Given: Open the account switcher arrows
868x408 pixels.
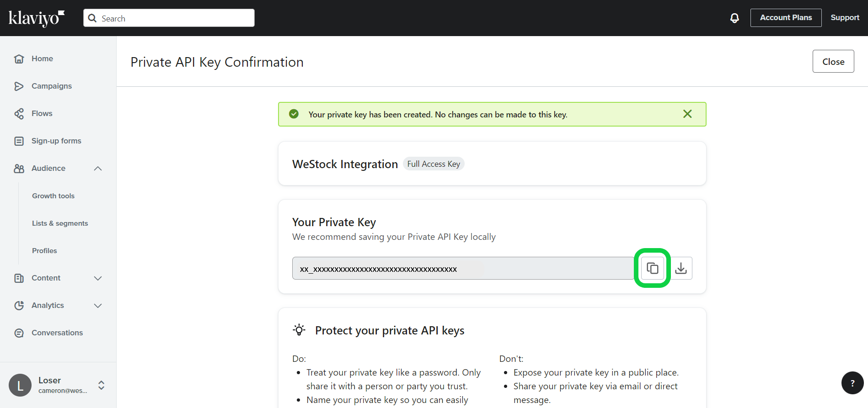Looking at the screenshot, I should coord(102,385).
